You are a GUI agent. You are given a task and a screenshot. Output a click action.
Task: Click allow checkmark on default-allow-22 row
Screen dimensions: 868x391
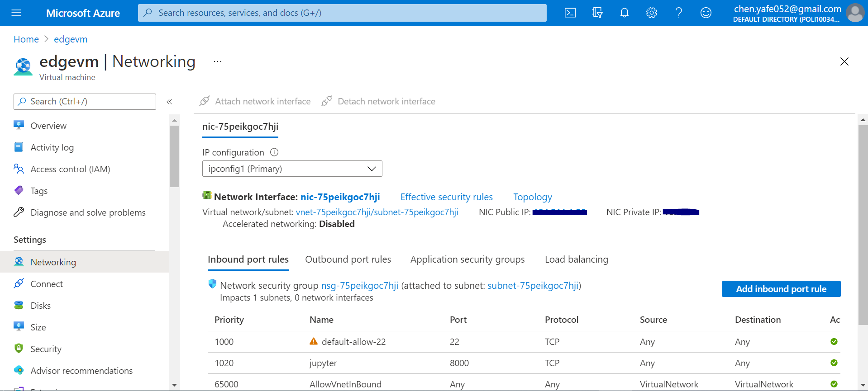pyautogui.click(x=834, y=341)
